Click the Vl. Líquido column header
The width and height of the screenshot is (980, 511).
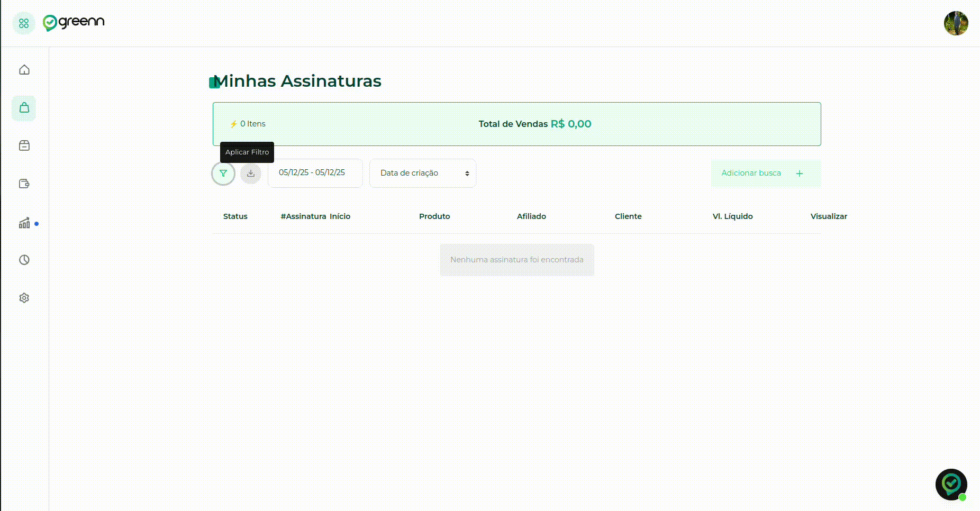(733, 216)
